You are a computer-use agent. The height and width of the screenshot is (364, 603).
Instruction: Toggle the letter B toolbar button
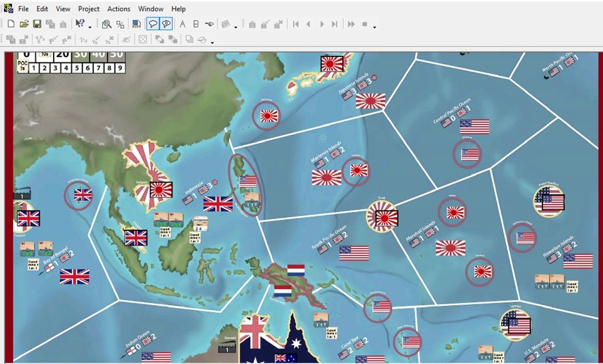196,24
